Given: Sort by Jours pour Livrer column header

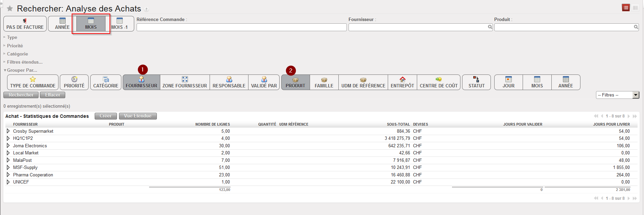Looking at the screenshot, I should pos(611,124).
